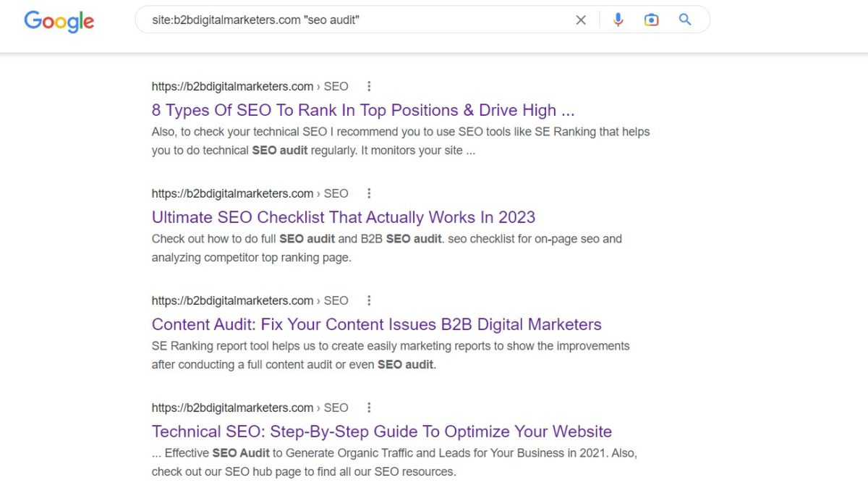The width and height of the screenshot is (868, 501).
Task: Click the search magnifier icon
Action: (x=684, y=20)
